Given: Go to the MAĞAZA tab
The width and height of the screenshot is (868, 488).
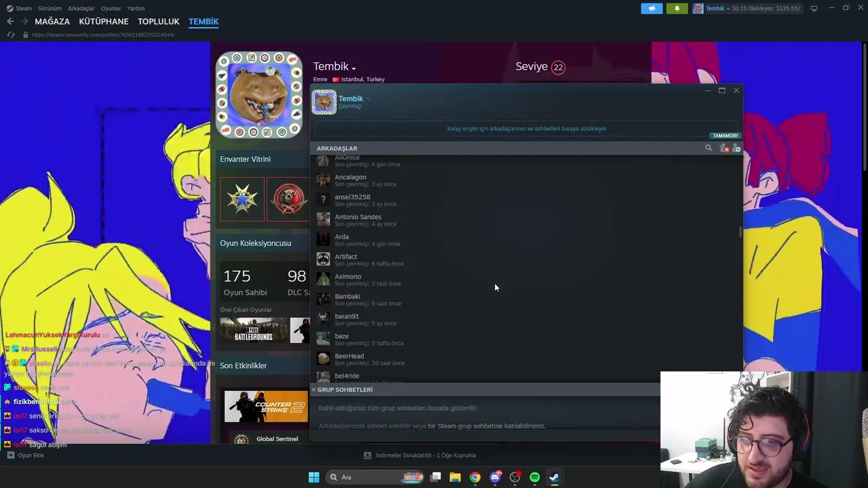Looking at the screenshot, I should (52, 22).
